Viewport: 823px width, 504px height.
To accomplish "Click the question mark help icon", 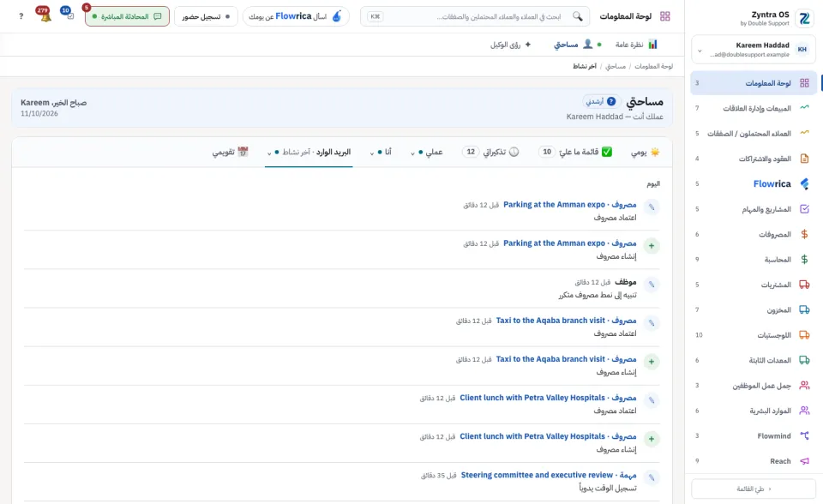I will pyautogui.click(x=21, y=16).
